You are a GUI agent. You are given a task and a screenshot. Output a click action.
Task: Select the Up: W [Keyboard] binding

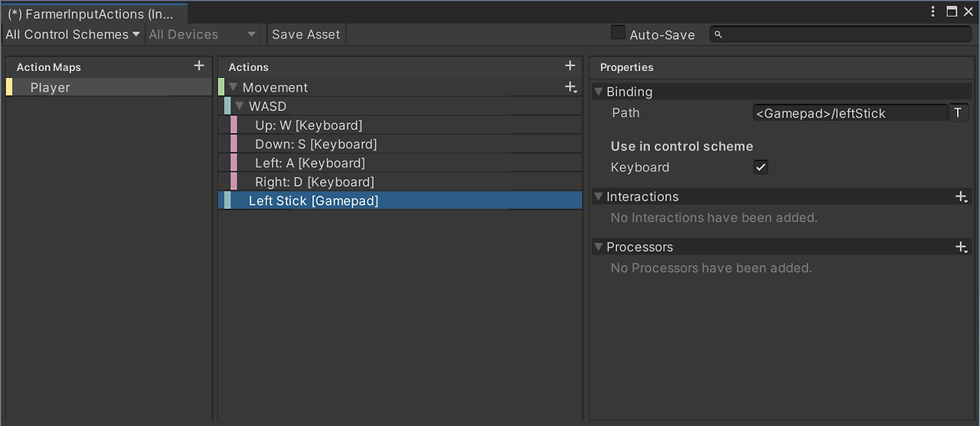309,125
